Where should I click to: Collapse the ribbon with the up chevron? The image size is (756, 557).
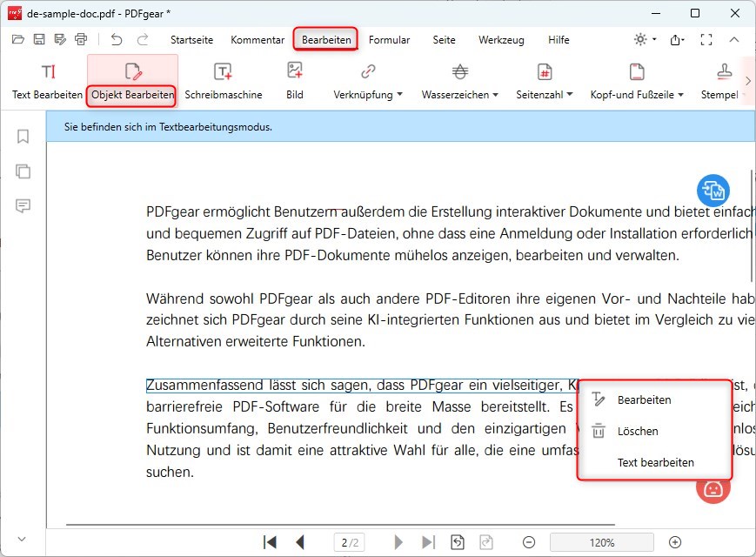click(x=734, y=39)
